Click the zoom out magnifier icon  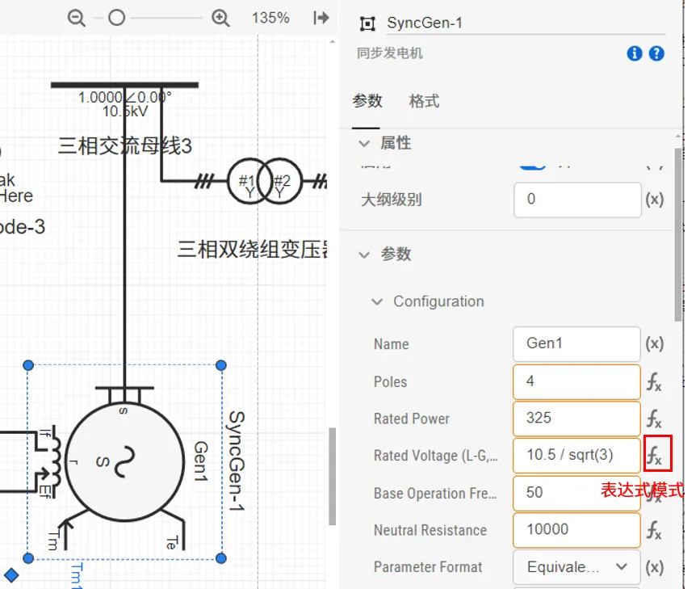[77, 18]
